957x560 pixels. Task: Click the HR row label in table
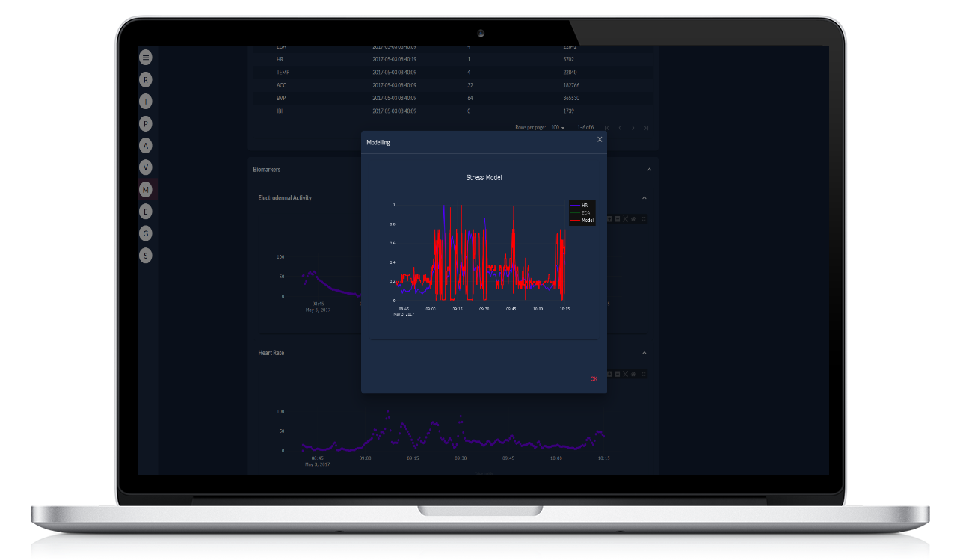pyautogui.click(x=280, y=59)
